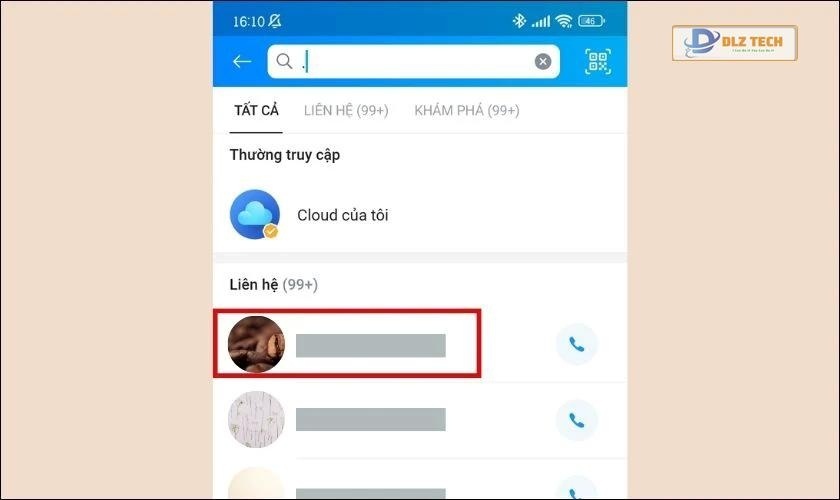Click the DLZ TECH logo
Viewport: 840px width, 500px height.
pyautogui.click(x=734, y=43)
